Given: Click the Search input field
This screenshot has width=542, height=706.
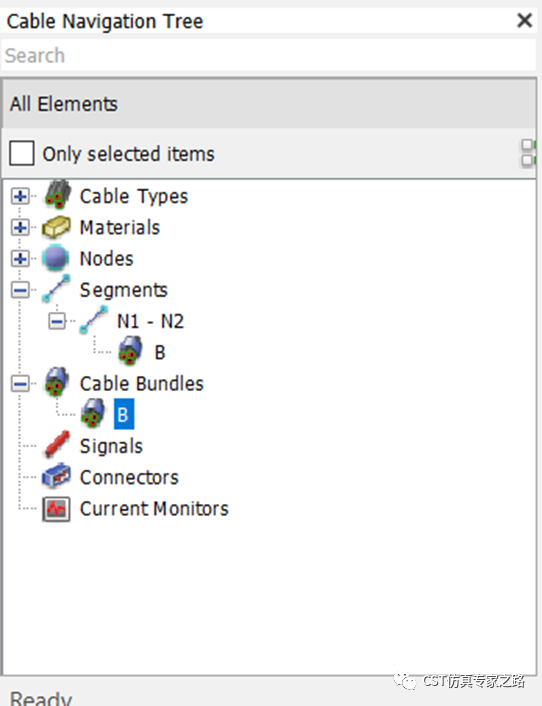Looking at the screenshot, I should 269,55.
